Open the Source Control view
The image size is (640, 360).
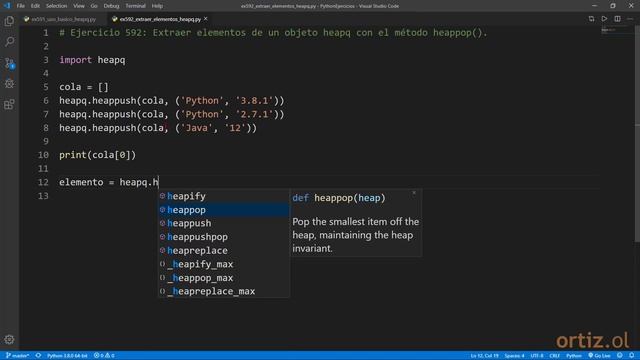9,63
